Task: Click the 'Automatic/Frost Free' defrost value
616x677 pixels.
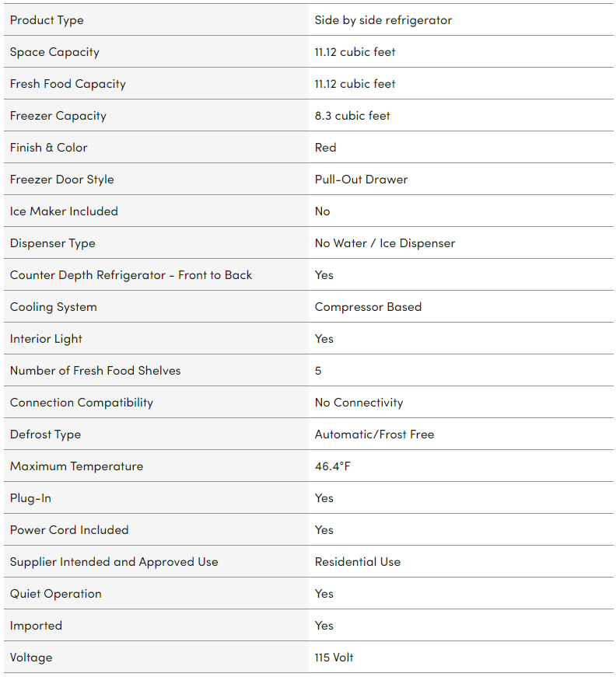Action: click(x=374, y=434)
